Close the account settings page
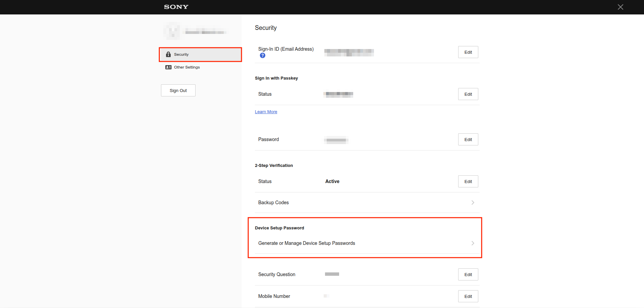This screenshot has width=644, height=308. (x=621, y=7)
